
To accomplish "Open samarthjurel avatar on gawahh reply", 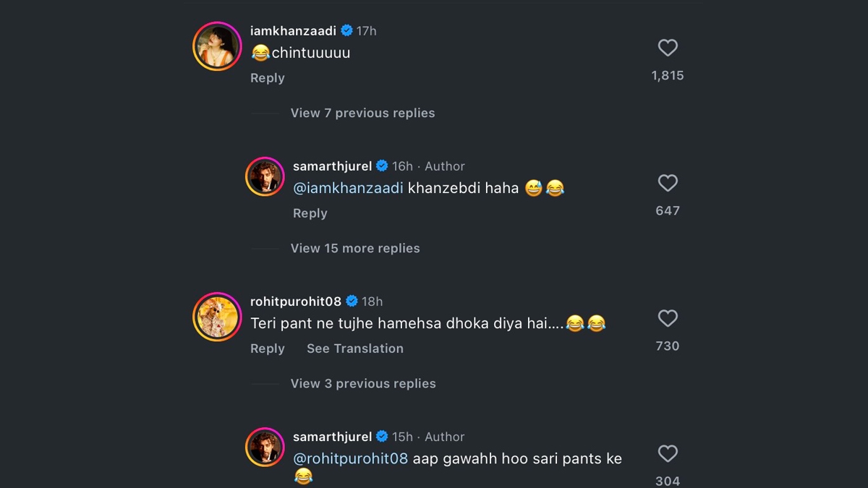I will pos(265,447).
